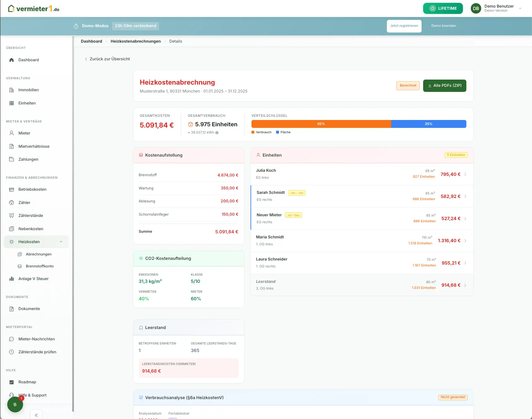Image resolution: width=532 pixels, height=419 pixels.
Task: Expand Neuer Mieter unit row chevron
Action: [465, 218]
